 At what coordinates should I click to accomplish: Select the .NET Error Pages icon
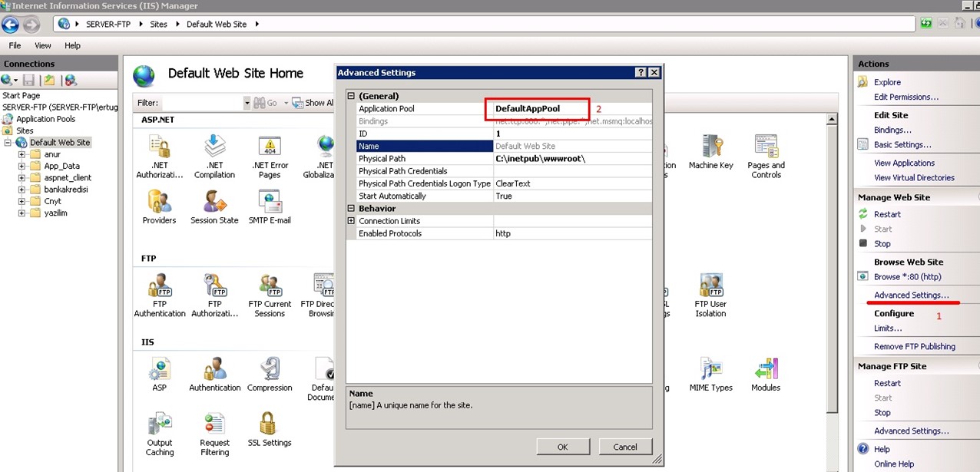tap(270, 157)
